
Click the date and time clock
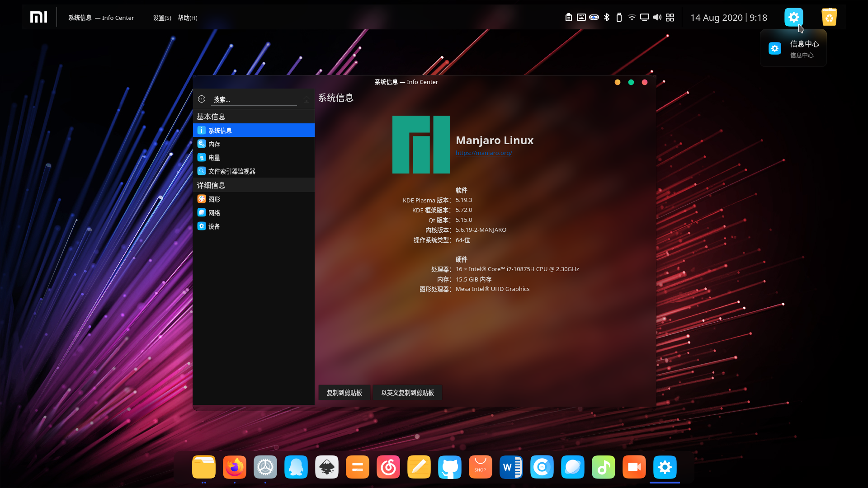coord(729,18)
